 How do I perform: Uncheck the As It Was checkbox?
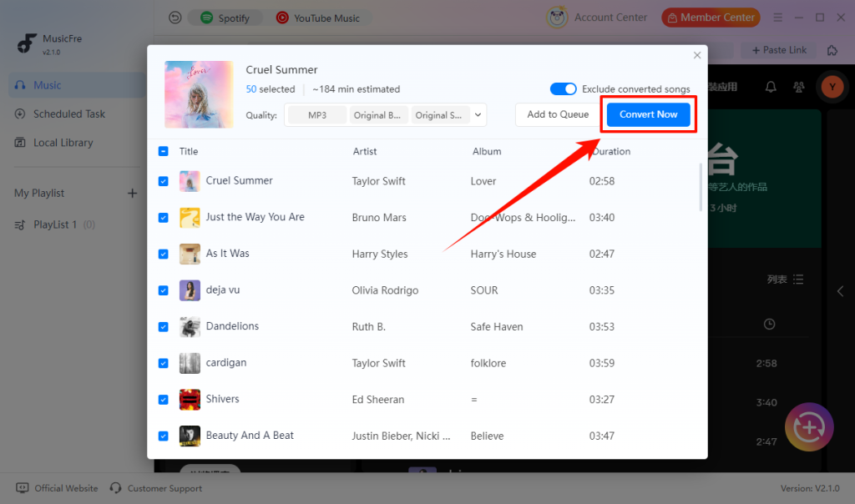(163, 254)
